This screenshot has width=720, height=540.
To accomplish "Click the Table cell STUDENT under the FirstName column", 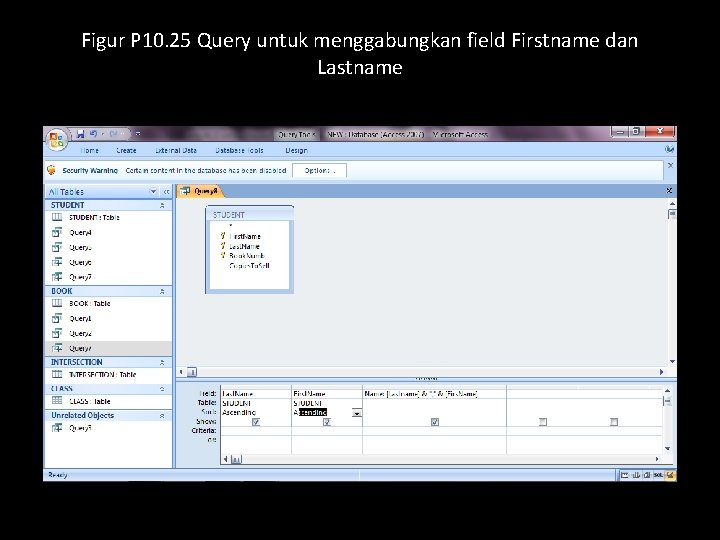I will (326, 403).
